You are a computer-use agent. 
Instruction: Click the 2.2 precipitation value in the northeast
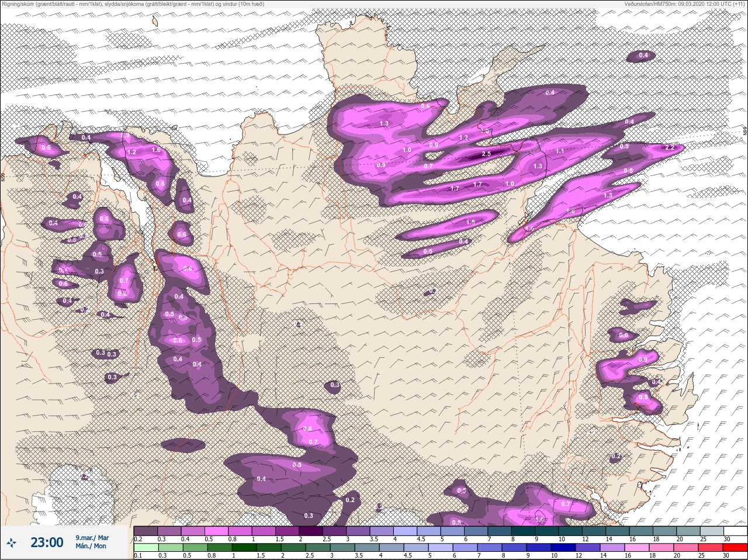670,147
